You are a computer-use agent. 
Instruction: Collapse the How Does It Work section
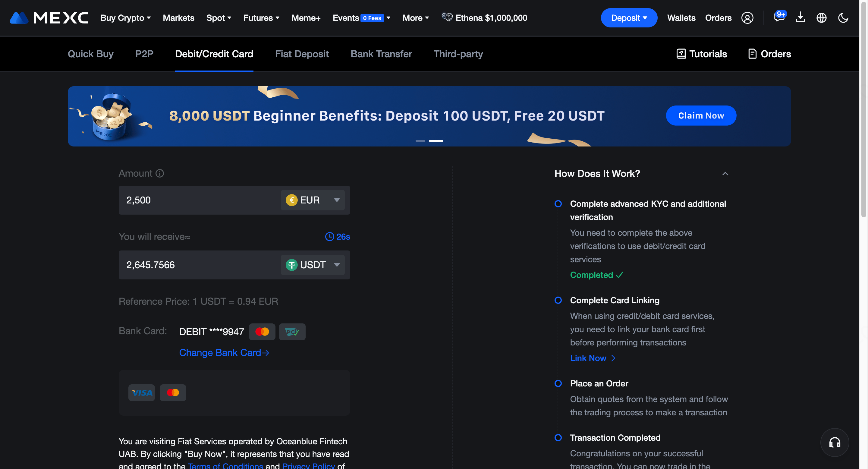(x=725, y=174)
